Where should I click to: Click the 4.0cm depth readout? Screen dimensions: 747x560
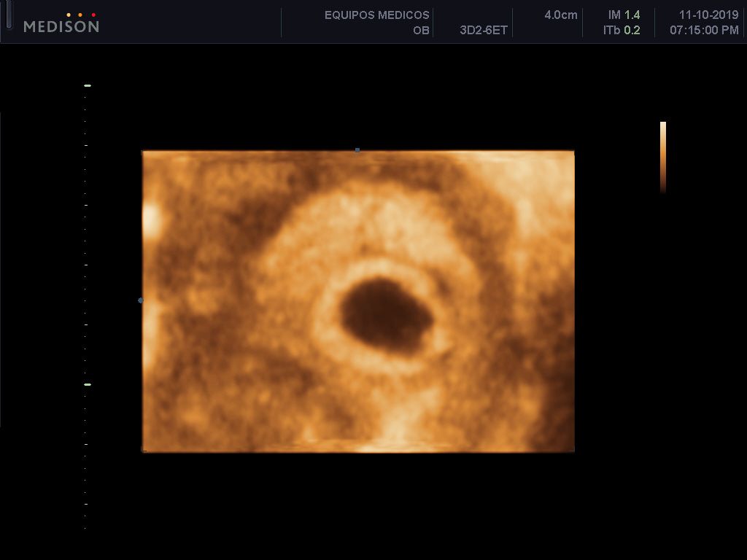tap(561, 15)
